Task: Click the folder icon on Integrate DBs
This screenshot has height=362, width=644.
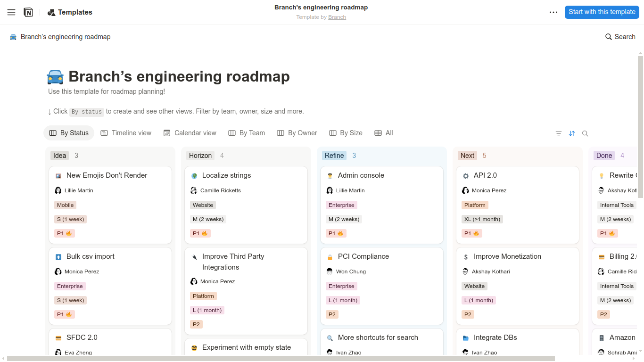Action: (x=466, y=338)
